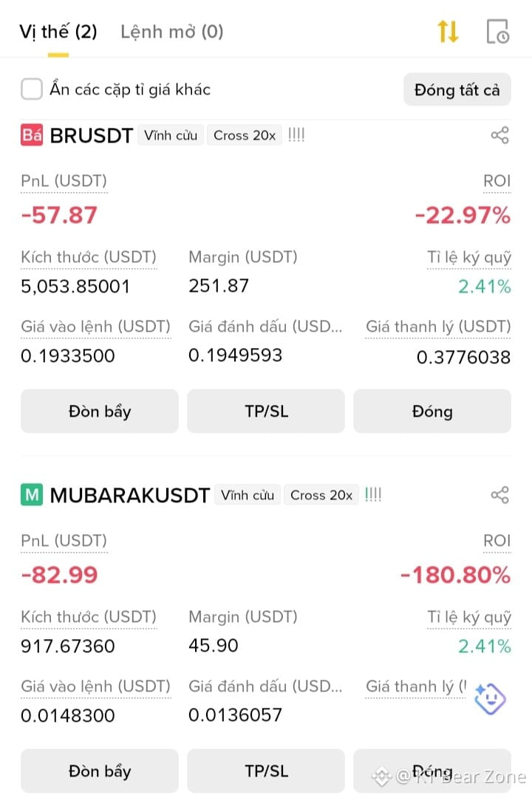Screen dimensions: 532x795
Task: Close the BRUSDT position with Đóng
Action: (x=432, y=412)
